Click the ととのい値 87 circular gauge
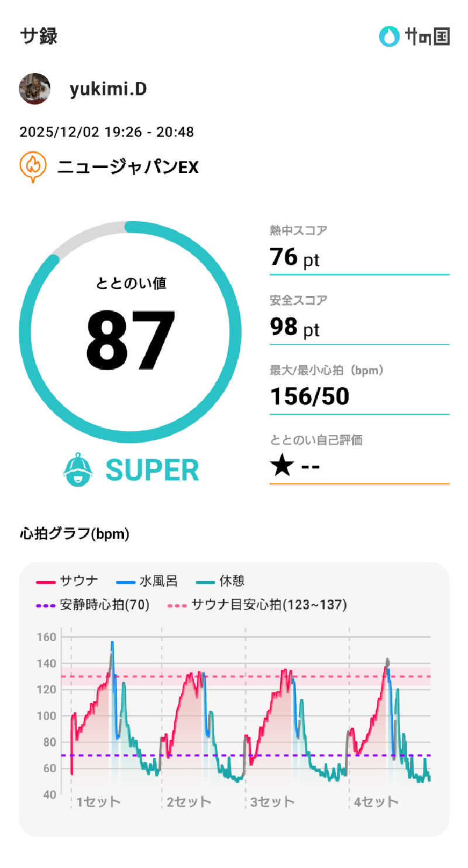Image resolution: width=468 pixels, height=868 pixels. [x=130, y=332]
